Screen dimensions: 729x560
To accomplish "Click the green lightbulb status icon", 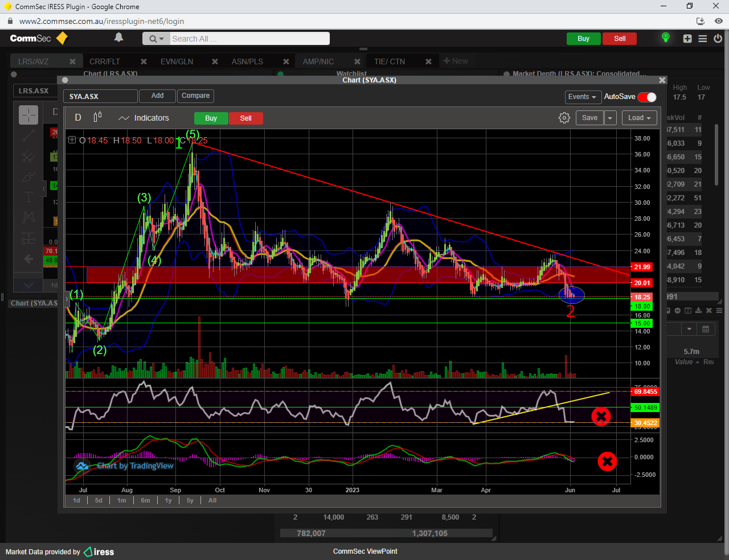I will (665, 38).
